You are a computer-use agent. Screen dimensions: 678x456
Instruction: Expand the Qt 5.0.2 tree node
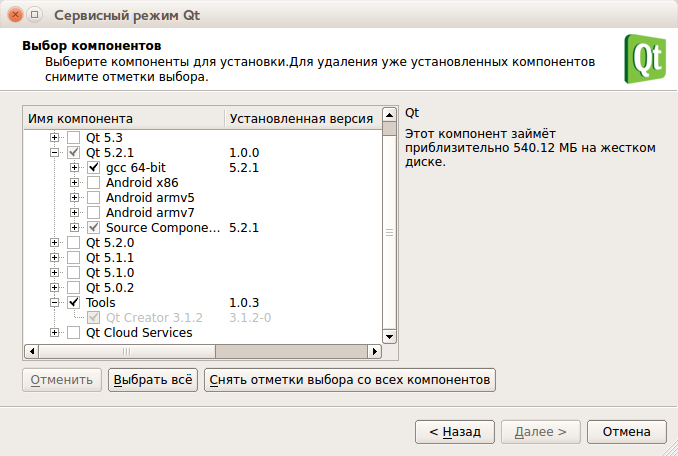54,287
